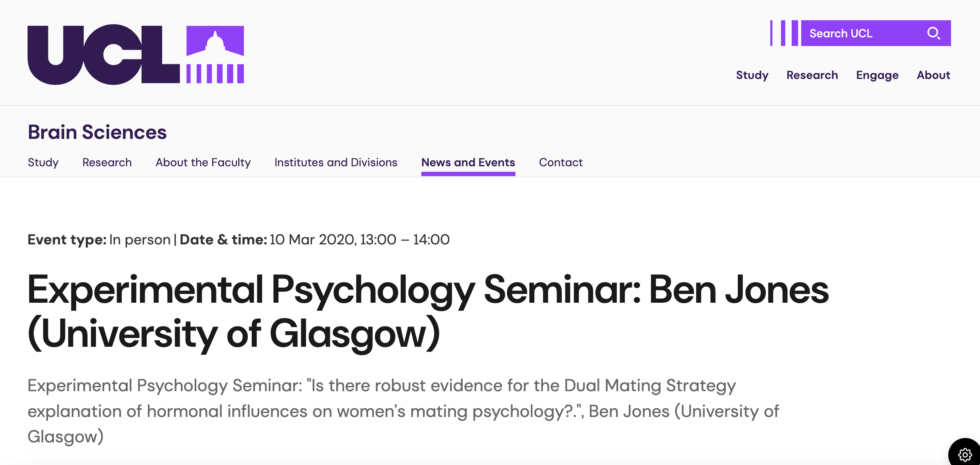Open the About menu
The image size is (980, 465).
933,75
